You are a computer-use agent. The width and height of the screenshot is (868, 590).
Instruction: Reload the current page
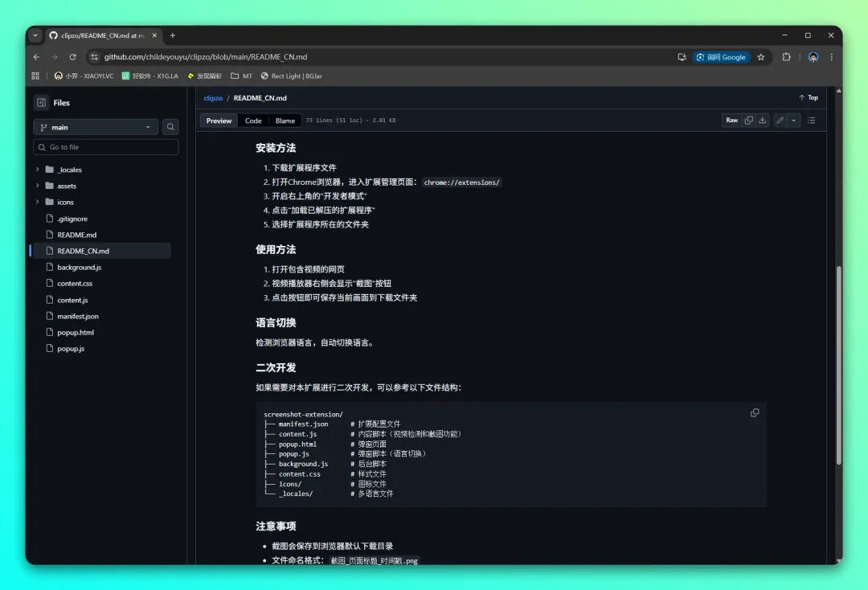[x=72, y=57]
